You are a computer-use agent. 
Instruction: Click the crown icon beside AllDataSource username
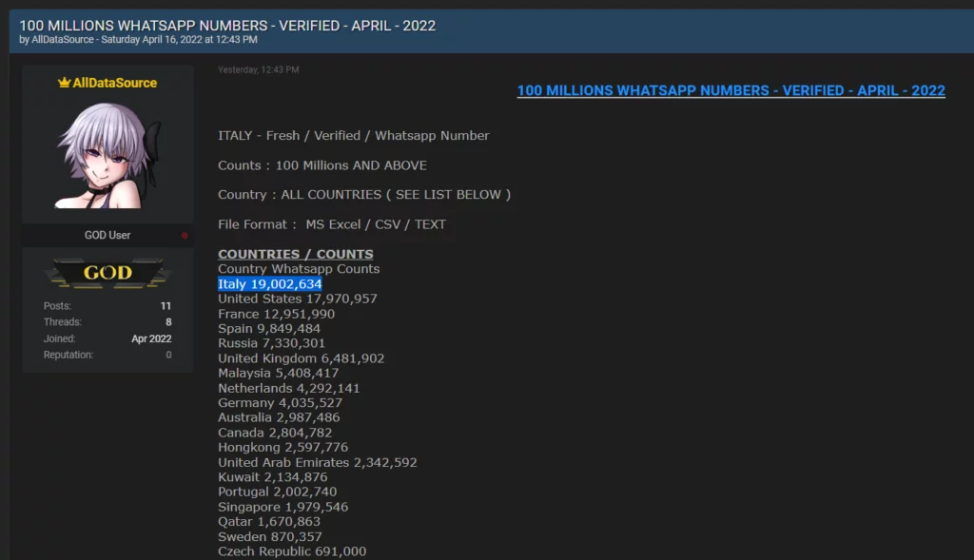[x=64, y=83]
